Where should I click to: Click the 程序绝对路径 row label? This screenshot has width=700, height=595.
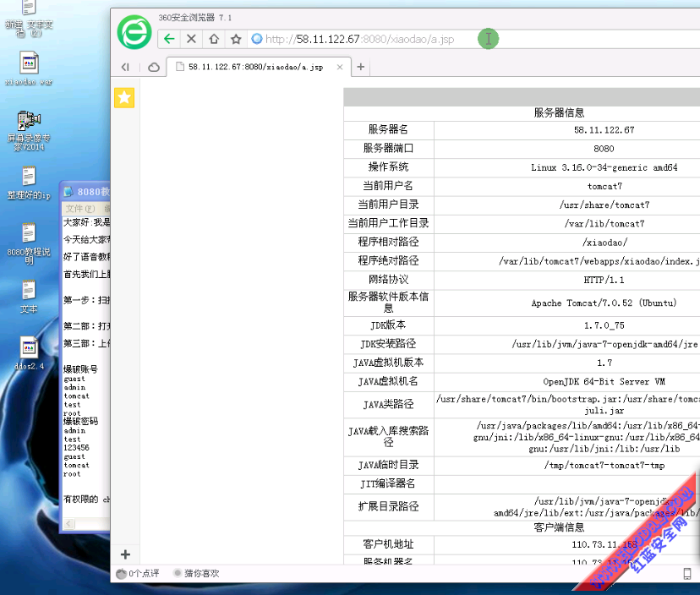coord(388,260)
